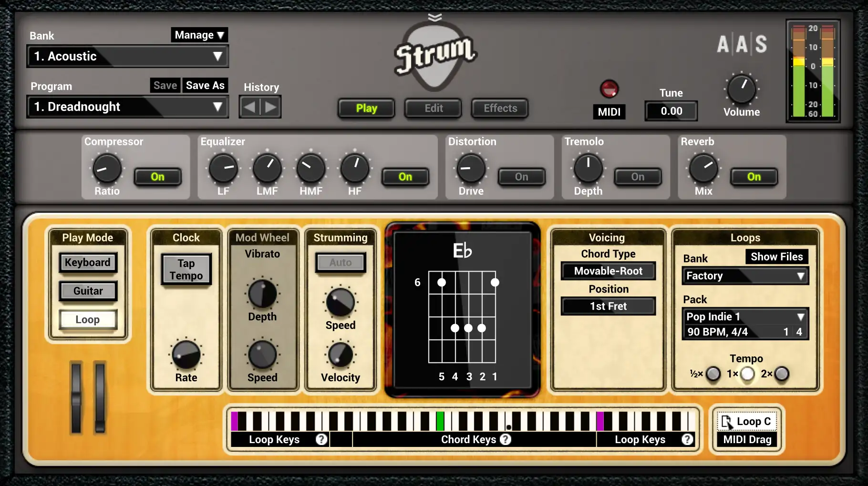The image size is (868, 486).
Task: Click the MIDI indicator LED
Action: 609,89
